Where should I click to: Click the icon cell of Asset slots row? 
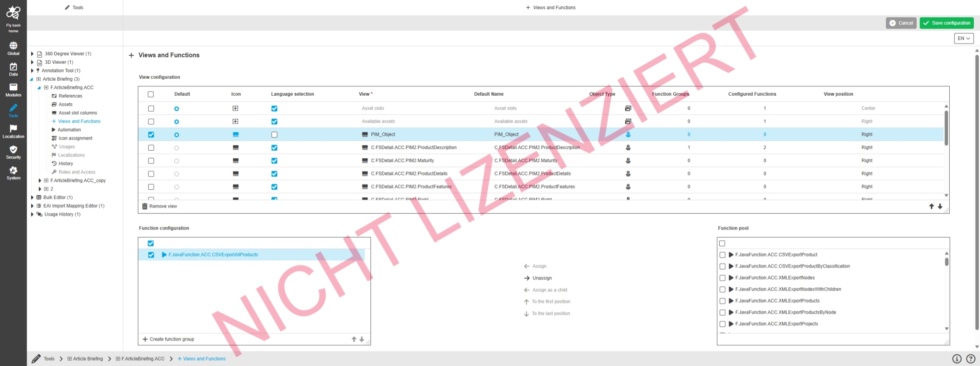click(235, 109)
